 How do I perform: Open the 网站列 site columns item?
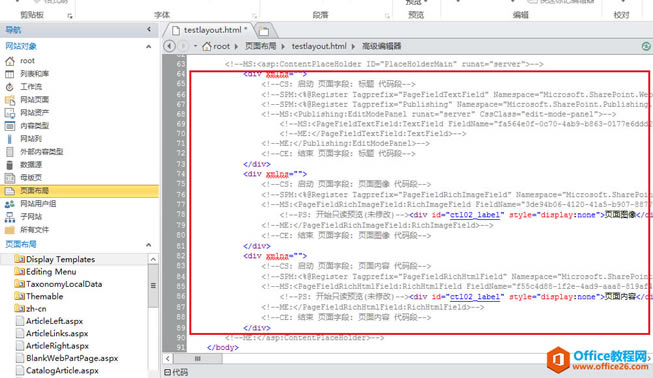pyautogui.click(x=31, y=139)
